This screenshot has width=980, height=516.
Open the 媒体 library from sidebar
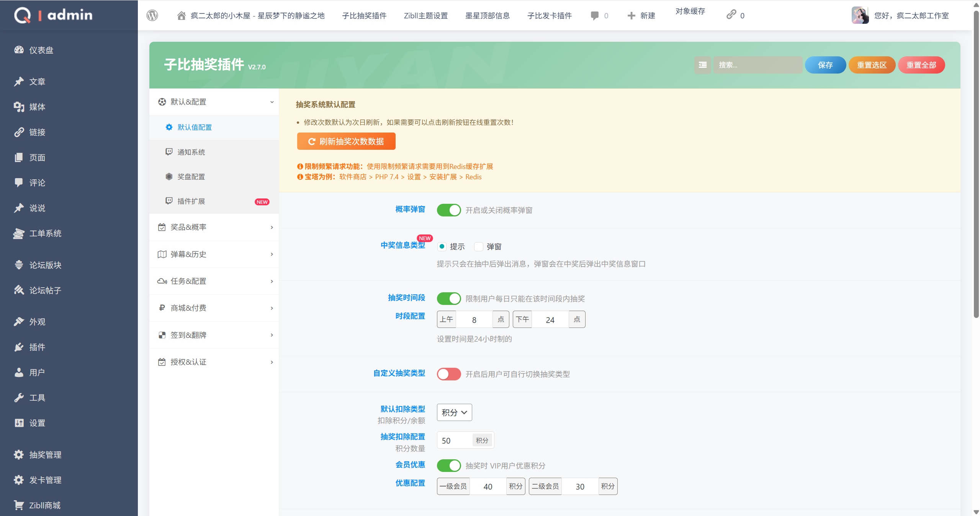(37, 107)
